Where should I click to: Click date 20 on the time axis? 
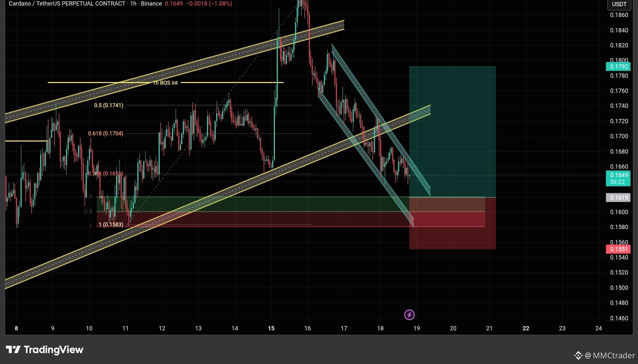click(x=453, y=328)
